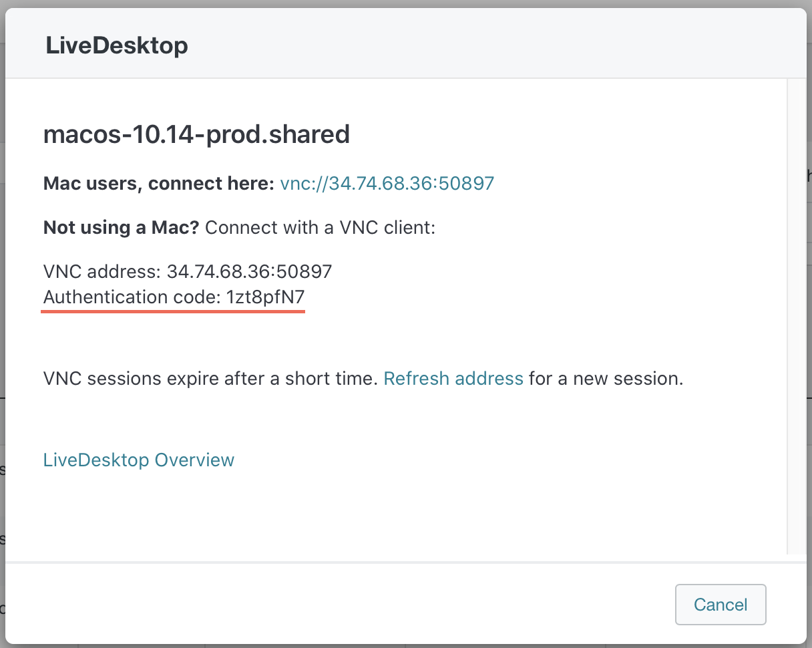This screenshot has height=648, width=812.
Task: Click "Connect with a VNC client:" text
Action: (x=320, y=228)
